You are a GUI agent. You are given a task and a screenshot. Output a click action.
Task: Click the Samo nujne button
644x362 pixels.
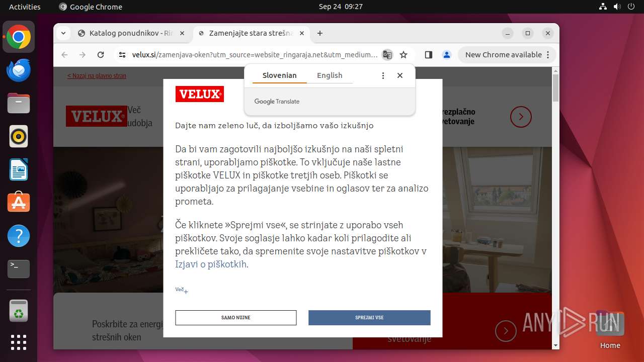pos(236,318)
